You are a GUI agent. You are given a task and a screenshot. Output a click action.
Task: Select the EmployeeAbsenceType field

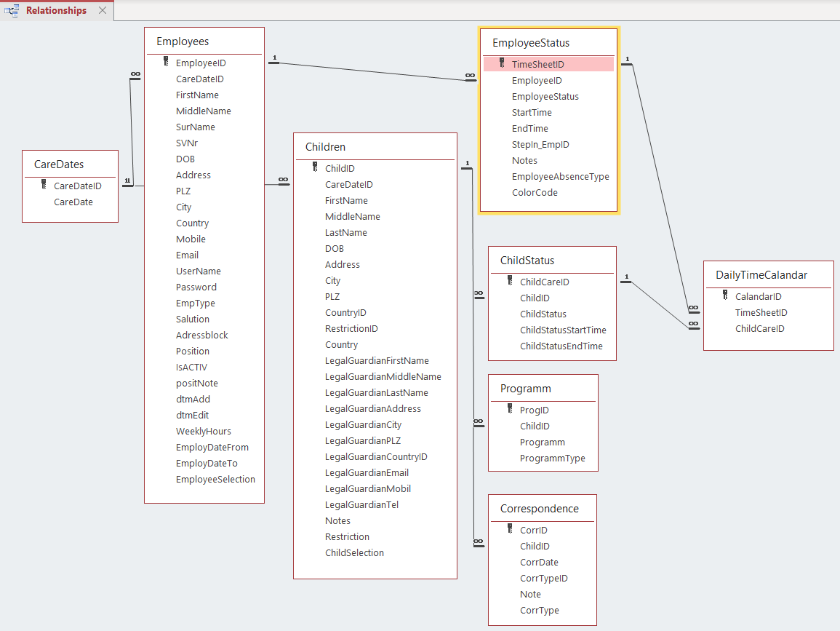pyautogui.click(x=560, y=177)
